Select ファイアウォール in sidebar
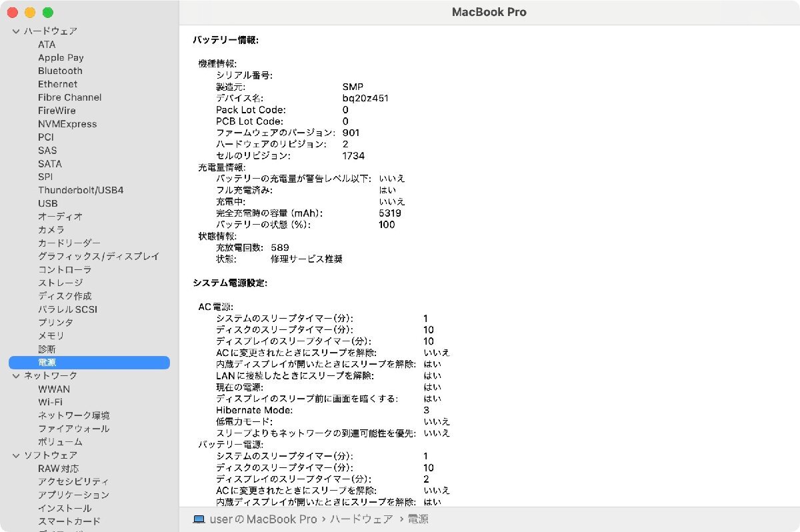Viewport: 800px width, 532px height. tap(74, 429)
